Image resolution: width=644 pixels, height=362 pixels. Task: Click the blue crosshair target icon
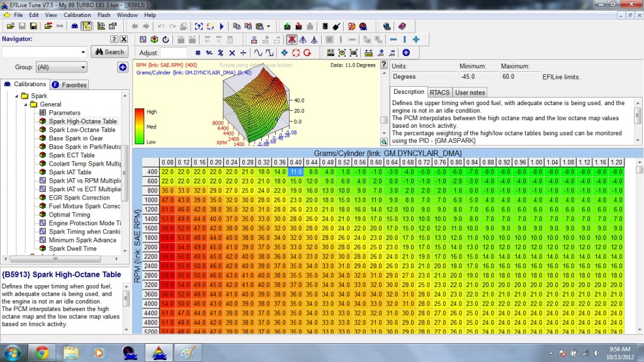284,53
